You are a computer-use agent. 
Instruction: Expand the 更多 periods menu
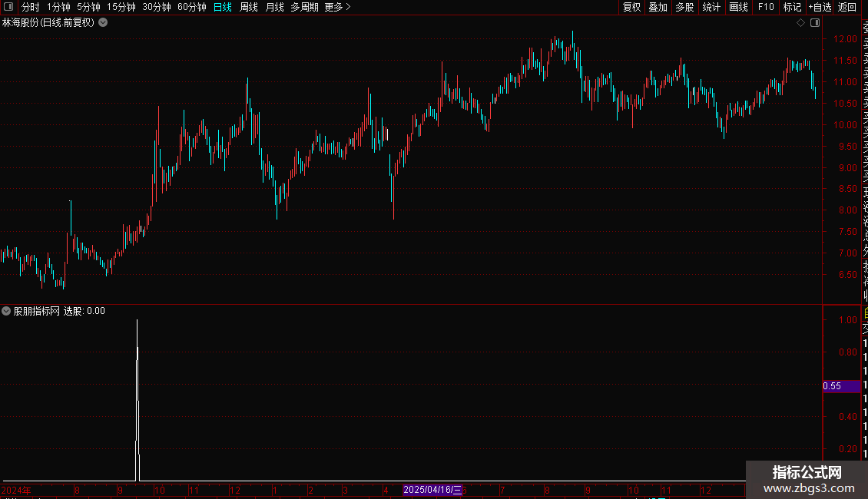[338, 7]
